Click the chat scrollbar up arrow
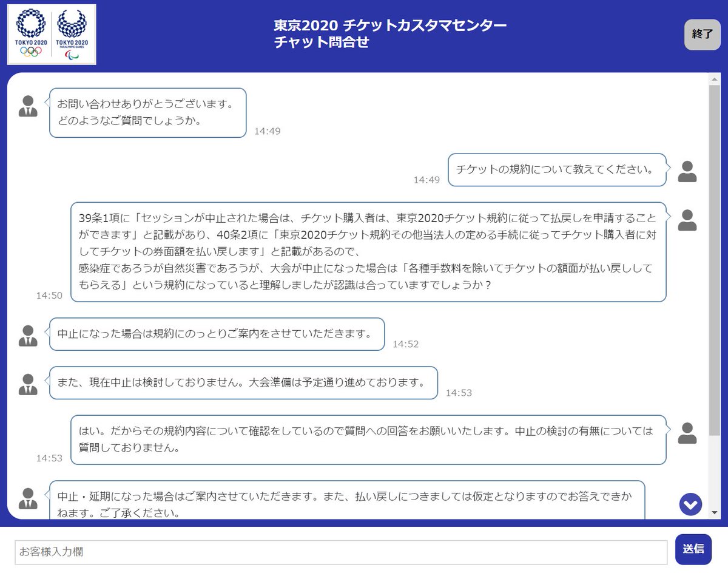728x573 pixels. [715, 80]
